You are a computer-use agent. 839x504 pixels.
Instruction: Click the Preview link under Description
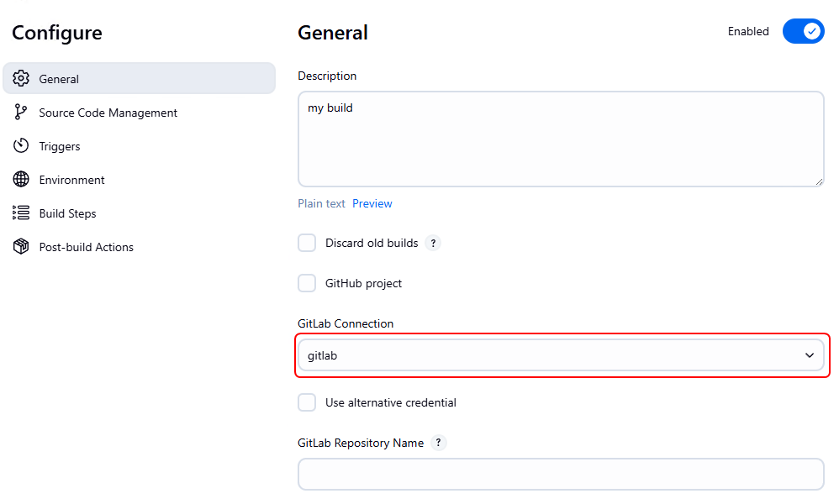(372, 204)
